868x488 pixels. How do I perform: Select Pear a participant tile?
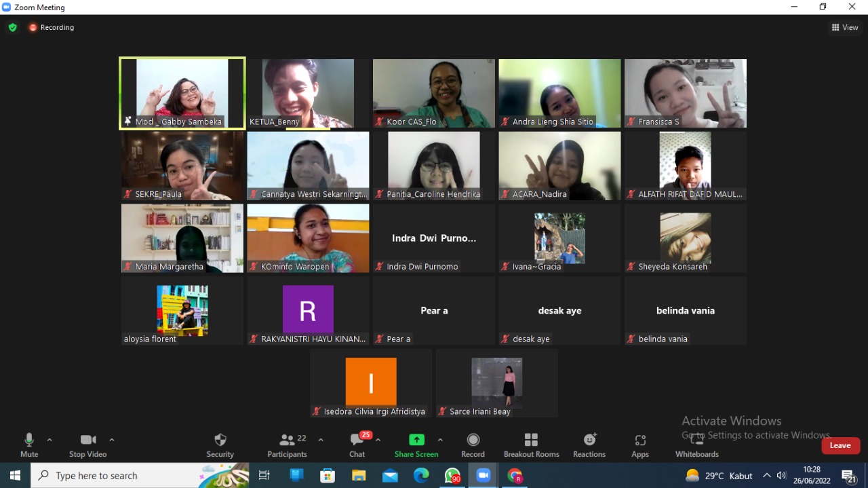click(434, 311)
